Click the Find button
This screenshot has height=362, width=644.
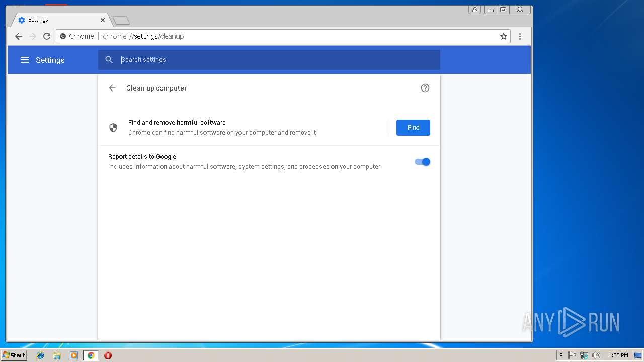click(x=413, y=128)
